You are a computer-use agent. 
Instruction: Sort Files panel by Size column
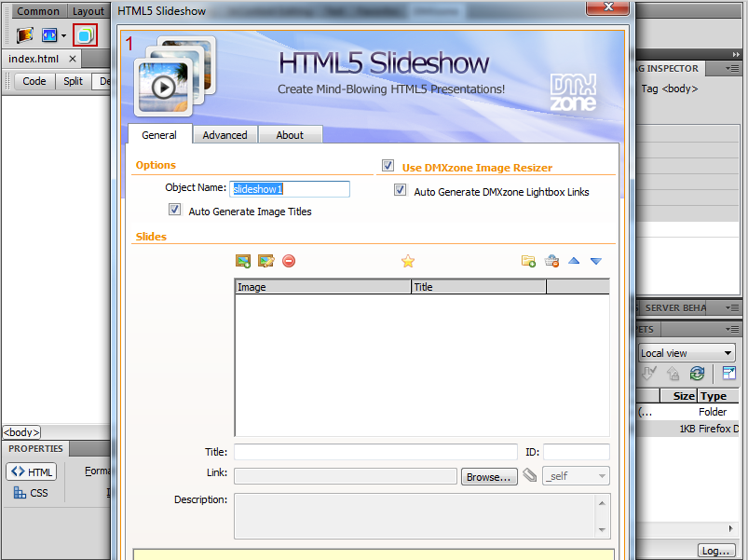(x=678, y=396)
